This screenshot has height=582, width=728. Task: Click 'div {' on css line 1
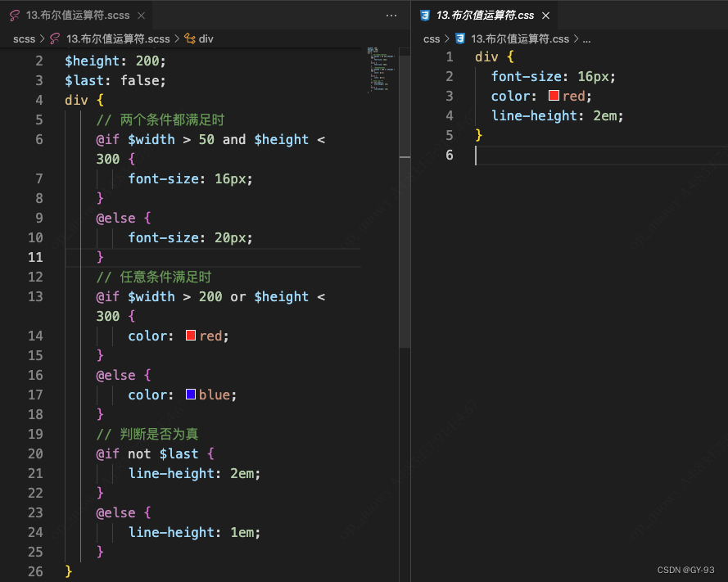tap(495, 57)
